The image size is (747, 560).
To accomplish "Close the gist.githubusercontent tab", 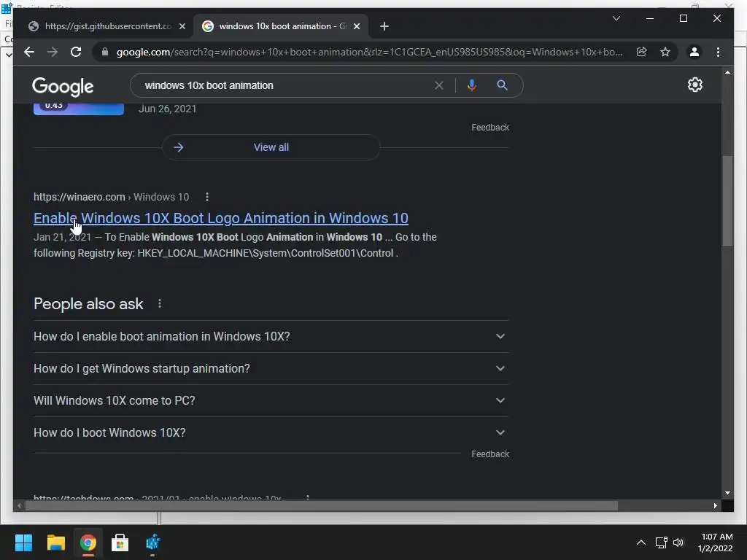I will (182, 26).
